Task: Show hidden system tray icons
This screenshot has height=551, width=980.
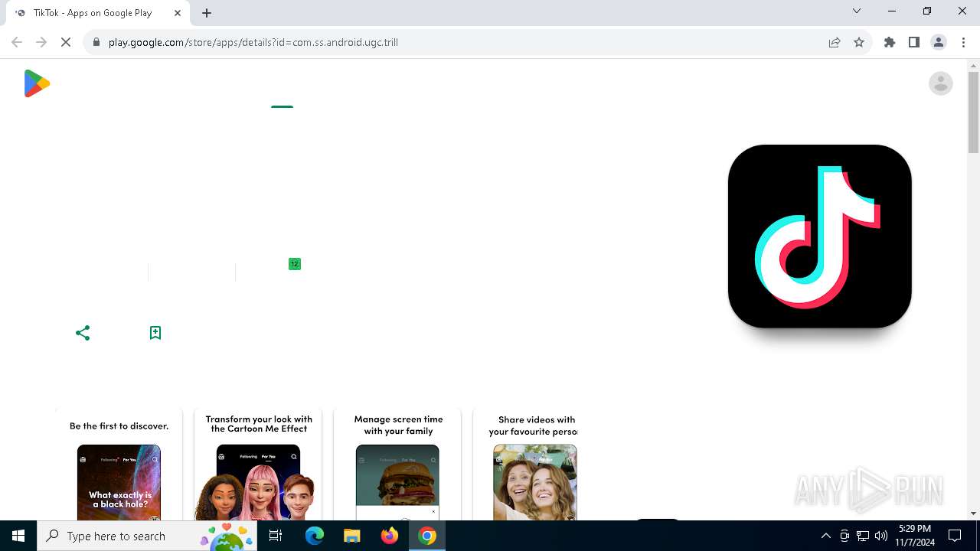Action: coord(825,536)
